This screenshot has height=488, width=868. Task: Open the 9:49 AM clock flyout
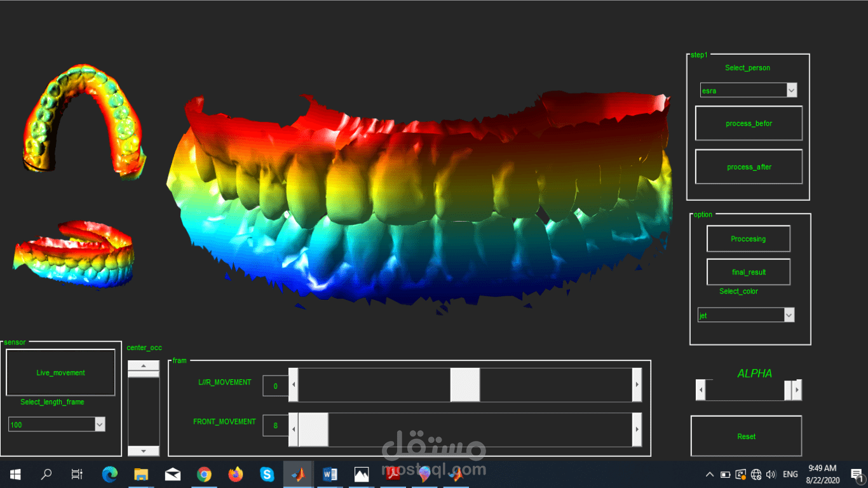(822, 474)
